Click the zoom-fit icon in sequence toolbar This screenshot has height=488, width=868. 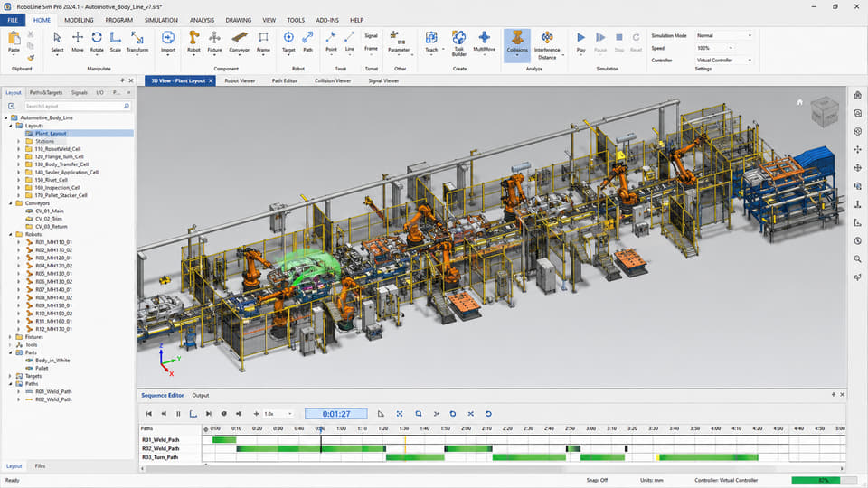pos(399,414)
